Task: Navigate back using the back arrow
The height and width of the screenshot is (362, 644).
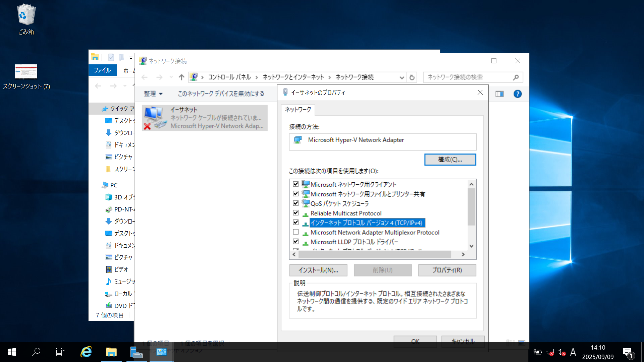Action: tap(144, 77)
